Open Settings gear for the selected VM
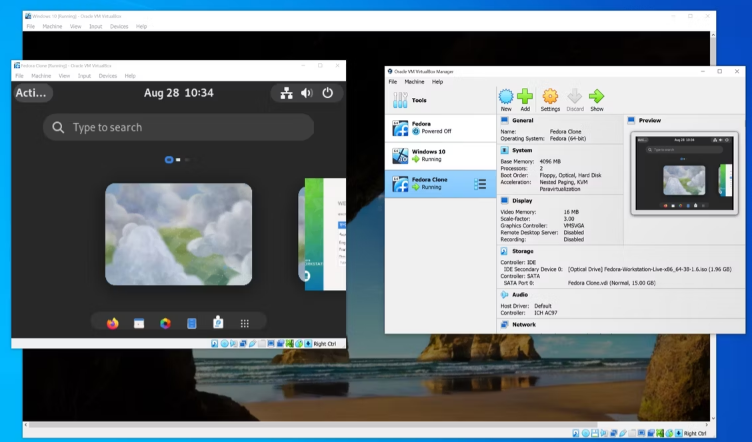752x442 pixels. click(550, 96)
